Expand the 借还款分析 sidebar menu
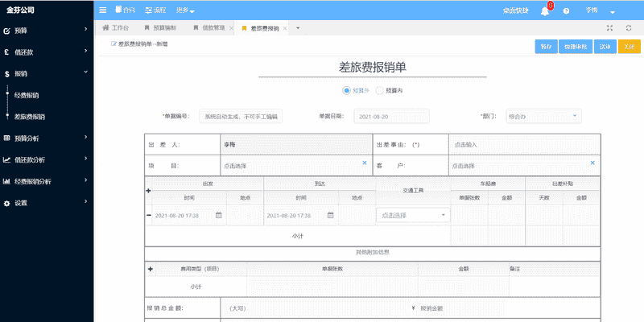The width and height of the screenshot is (644, 322). point(47,159)
